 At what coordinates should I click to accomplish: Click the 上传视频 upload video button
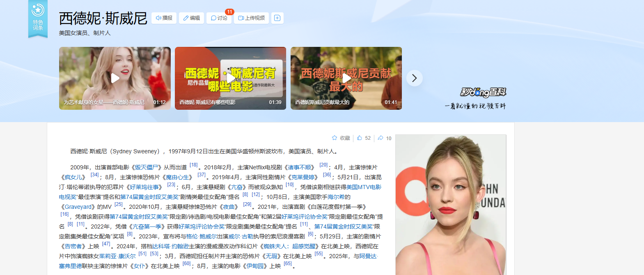[x=251, y=18]
